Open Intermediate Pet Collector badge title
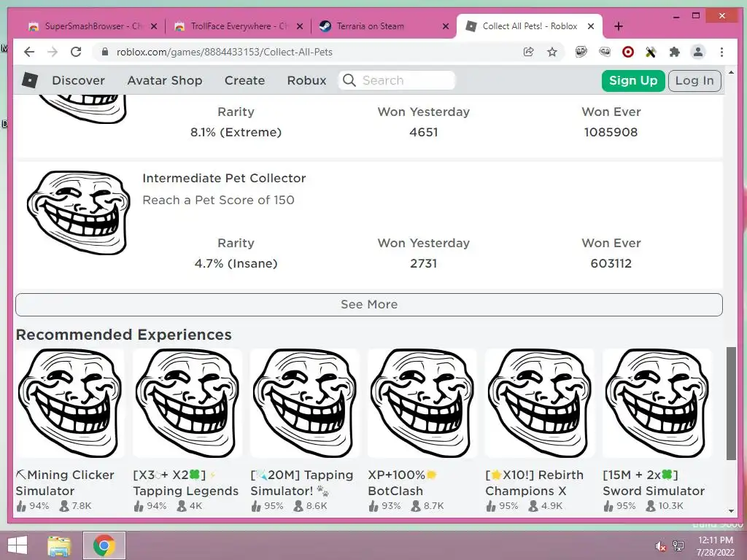The image size is (747, 560). point(224,178)
